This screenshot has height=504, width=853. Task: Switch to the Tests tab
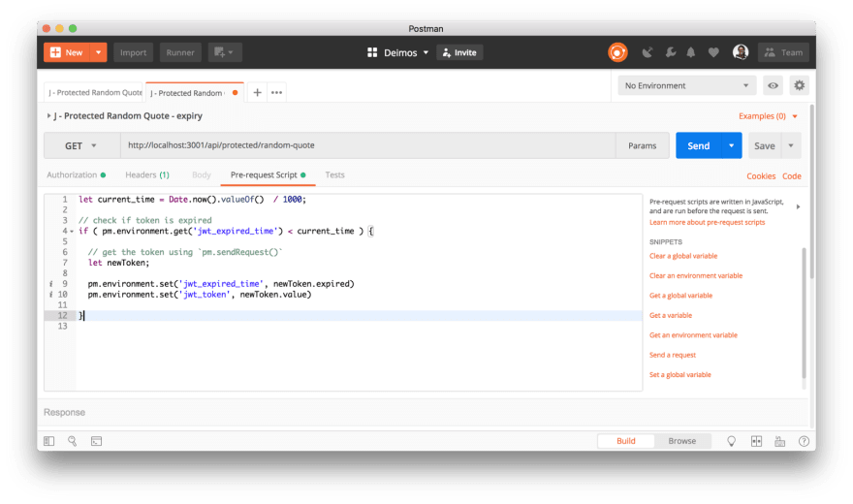click(x=334, y=175)
